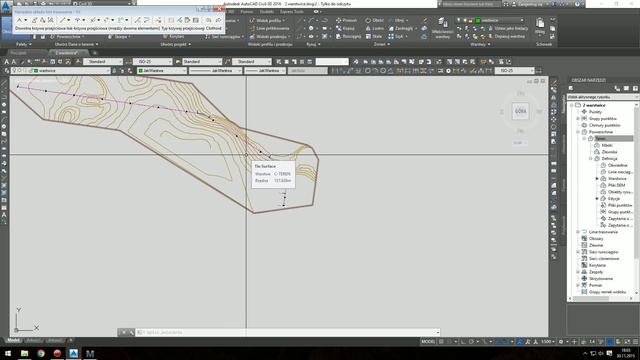Open the AutoCAD application menu logo button

point(6,7)
